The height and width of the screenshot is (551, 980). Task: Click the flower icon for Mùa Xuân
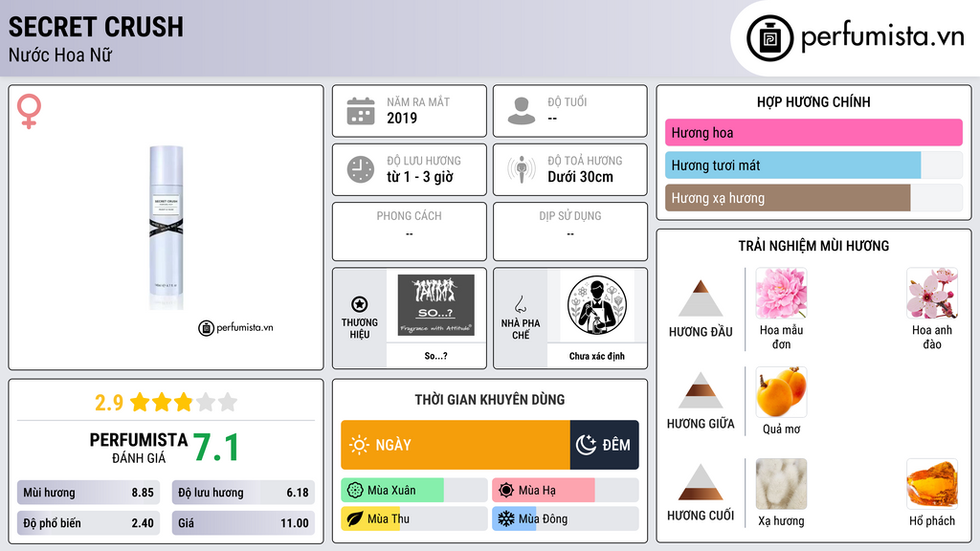point(355,491)
